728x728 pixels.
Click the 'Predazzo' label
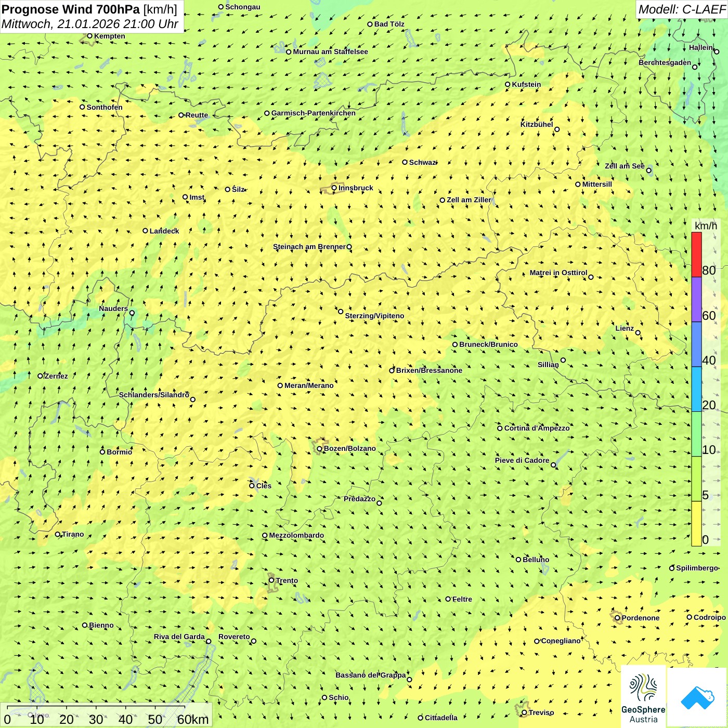click(359, 499)
